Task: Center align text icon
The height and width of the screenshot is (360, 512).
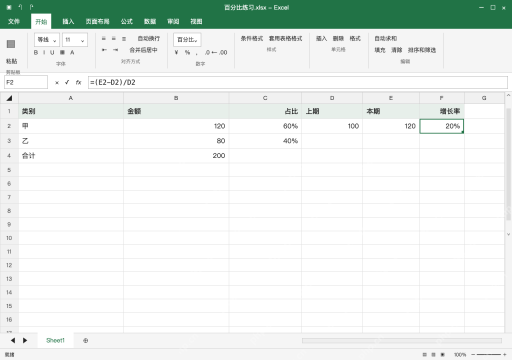Action: (x=114, y=39)
